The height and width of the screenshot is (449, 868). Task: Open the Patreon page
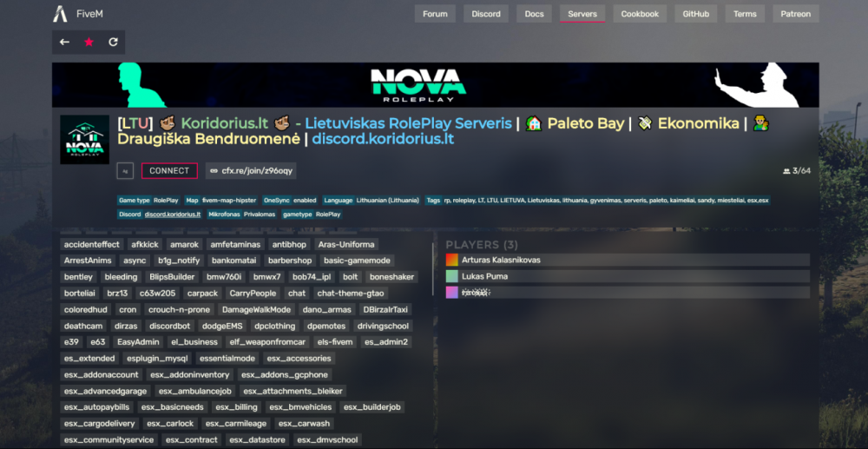[795, 14]
